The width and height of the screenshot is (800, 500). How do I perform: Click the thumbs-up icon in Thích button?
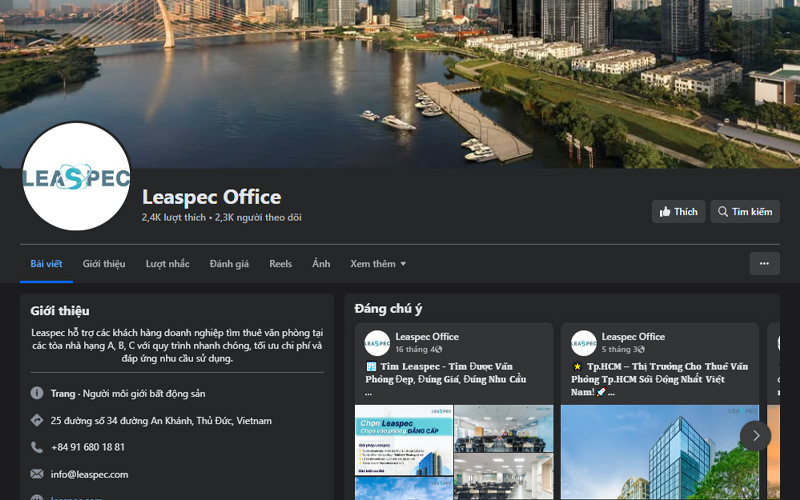click(665, 212)
